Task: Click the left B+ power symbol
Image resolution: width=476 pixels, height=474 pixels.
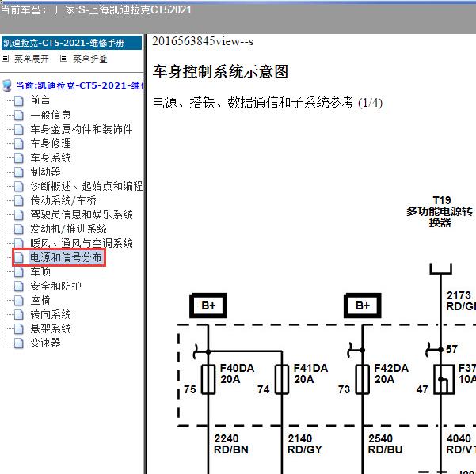Action: [x=208, y=305]
